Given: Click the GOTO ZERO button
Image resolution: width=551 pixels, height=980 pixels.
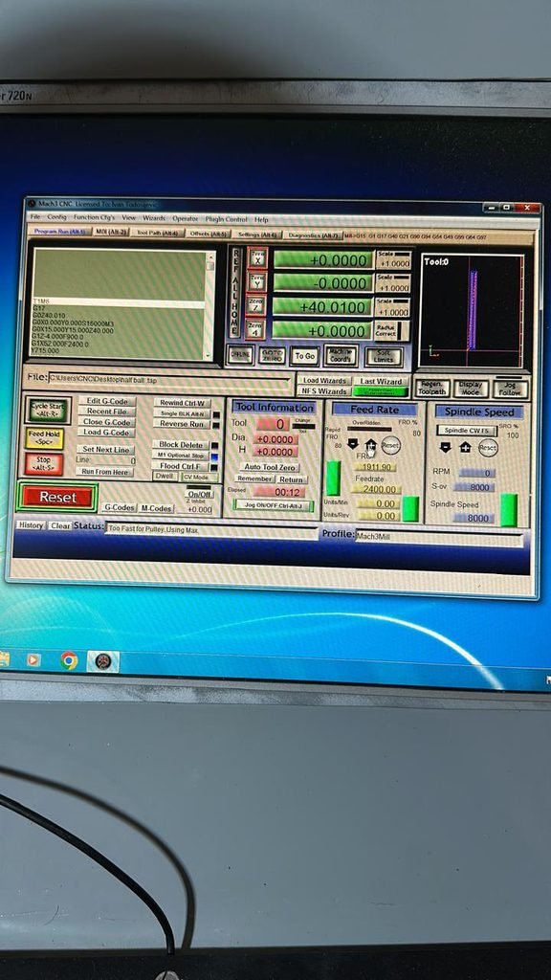Looking at the screenshot, I should coord(272,356).
